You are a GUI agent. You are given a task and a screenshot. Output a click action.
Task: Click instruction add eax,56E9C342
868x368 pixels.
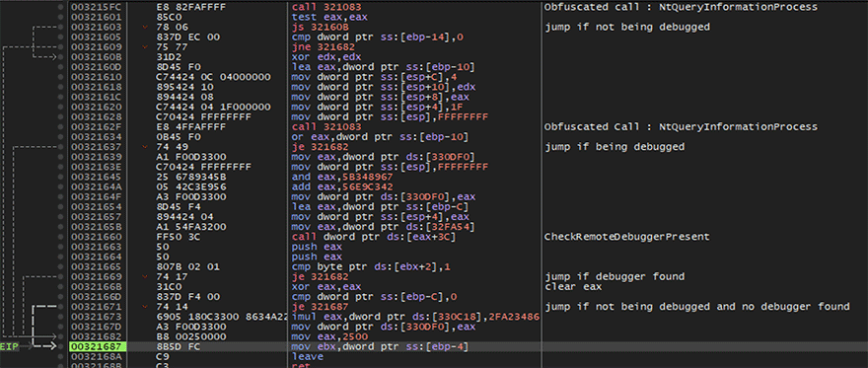341,186
